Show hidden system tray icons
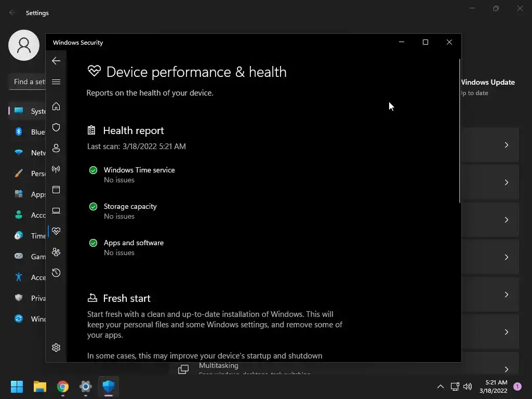This screenshot has height=399, width=532. coord(441,387)
